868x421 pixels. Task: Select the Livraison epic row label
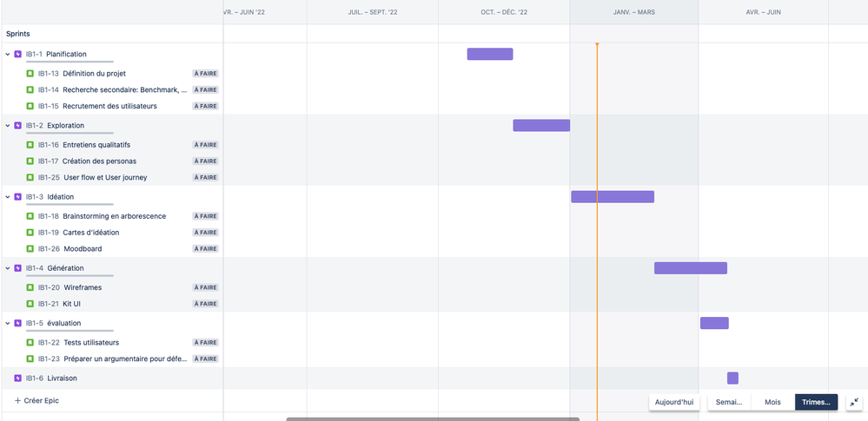coord(62,378)
